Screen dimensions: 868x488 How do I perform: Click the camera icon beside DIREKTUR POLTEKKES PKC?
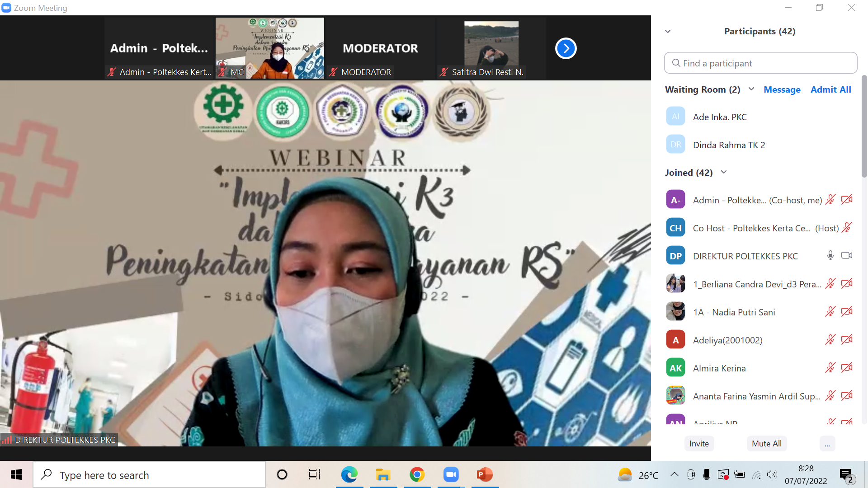pos(847,255)
